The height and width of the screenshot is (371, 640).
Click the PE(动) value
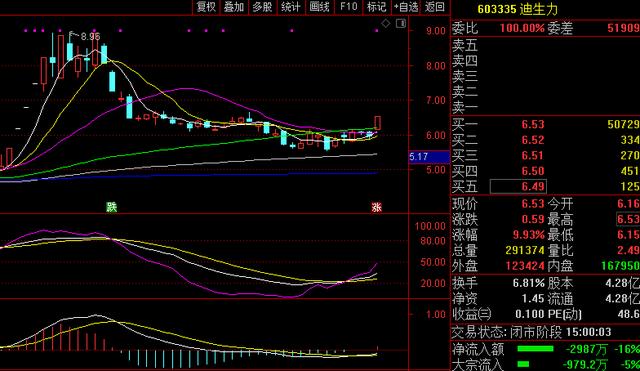click(629, 314)
